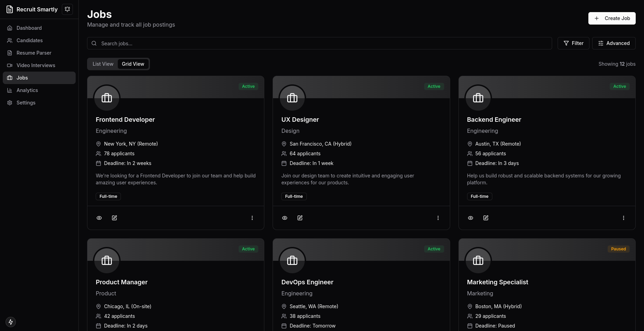The height and width of the screenshot is (331, 644).
Task: Open the DevOps Engineer job title
Action: [x=307, y=282]
